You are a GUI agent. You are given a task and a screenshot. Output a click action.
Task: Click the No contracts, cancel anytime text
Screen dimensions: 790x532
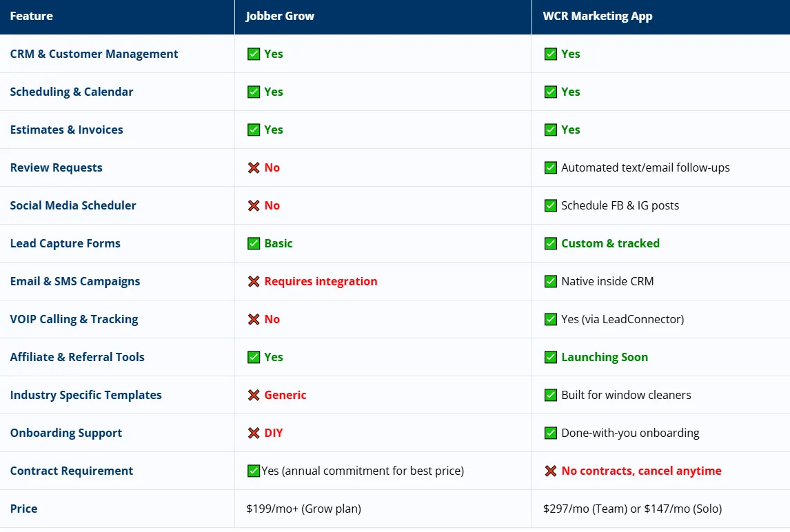641,471
